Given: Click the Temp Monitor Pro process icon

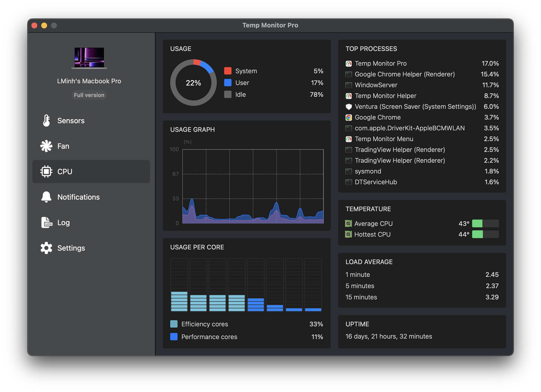Looking at the screenshot, I should coord(348,63).
